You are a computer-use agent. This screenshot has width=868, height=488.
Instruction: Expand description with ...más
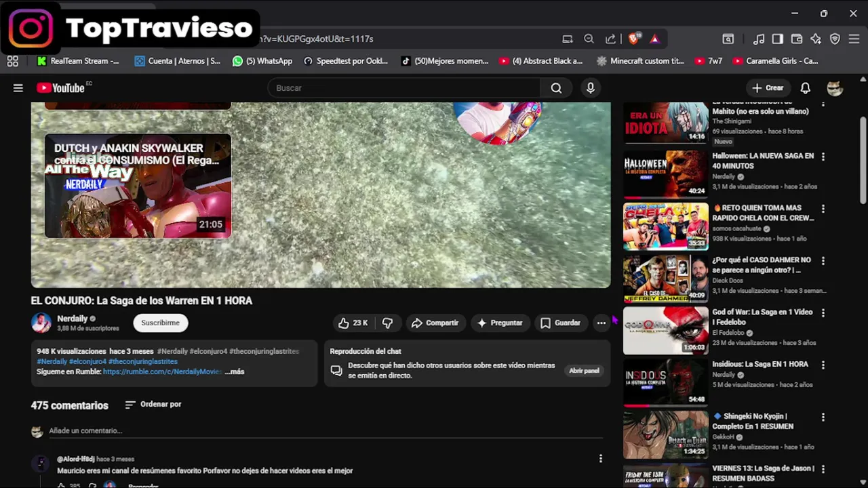(235, 372)
